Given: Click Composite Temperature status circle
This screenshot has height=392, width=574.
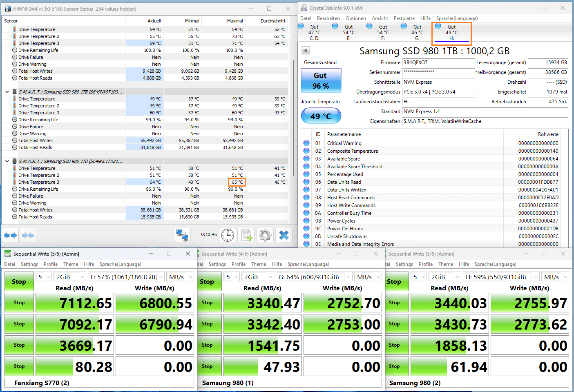Looking at the screenshot, I should (x=306, y=151).
